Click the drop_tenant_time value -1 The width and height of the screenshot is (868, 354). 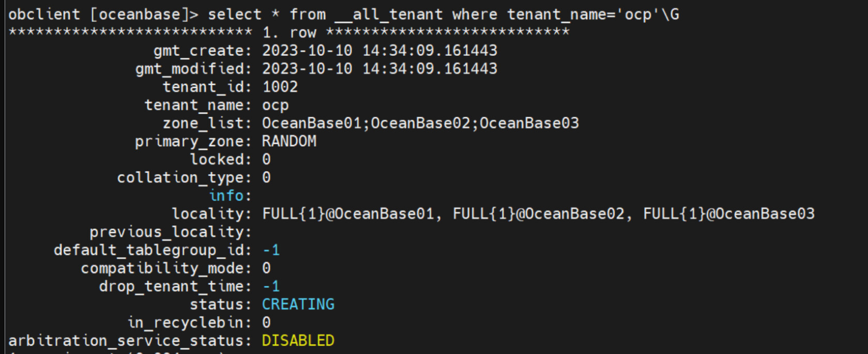pos(271,286)
